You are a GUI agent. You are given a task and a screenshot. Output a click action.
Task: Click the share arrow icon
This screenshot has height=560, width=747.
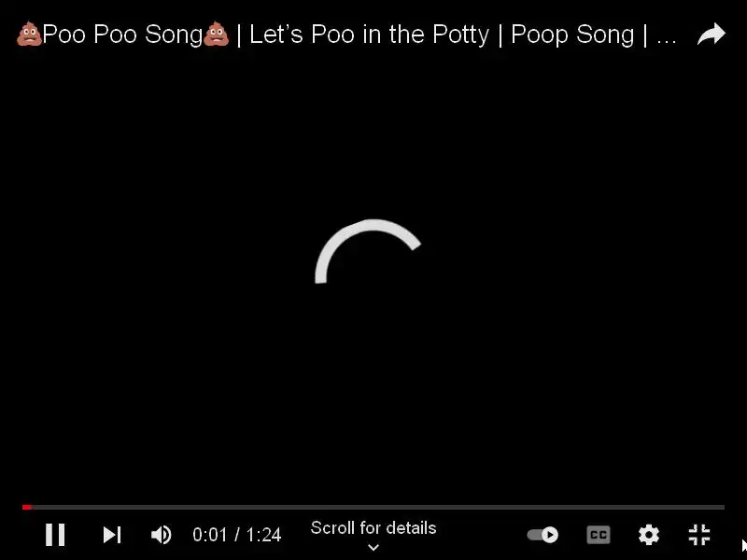point(711,34)
